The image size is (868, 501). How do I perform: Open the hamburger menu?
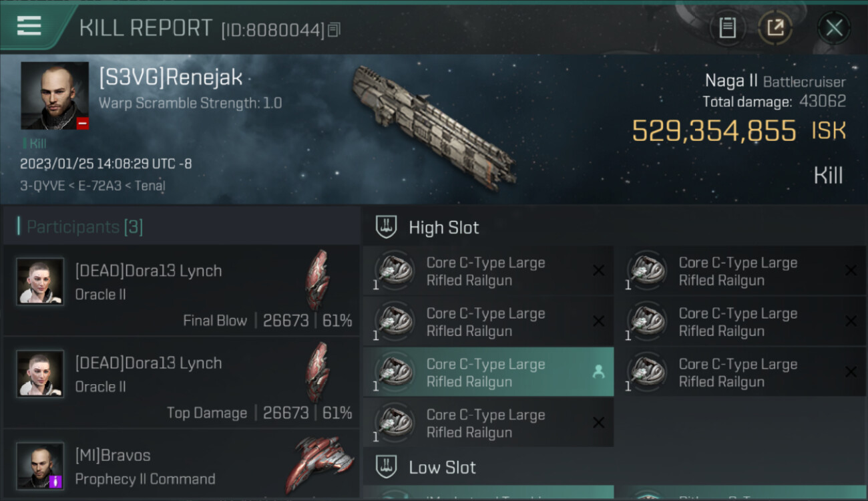(29, 26)
